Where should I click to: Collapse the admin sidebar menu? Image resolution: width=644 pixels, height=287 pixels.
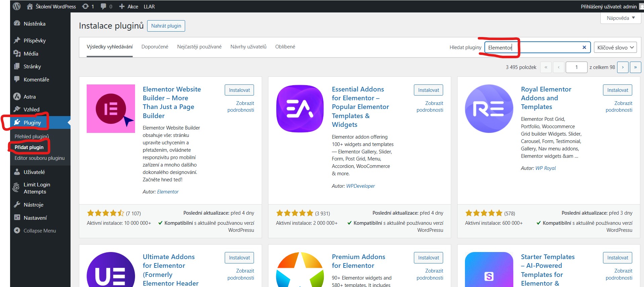39,231
